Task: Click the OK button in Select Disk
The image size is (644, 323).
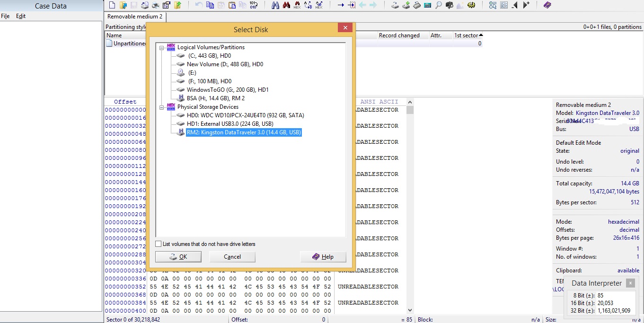Action: coord(178,257)
